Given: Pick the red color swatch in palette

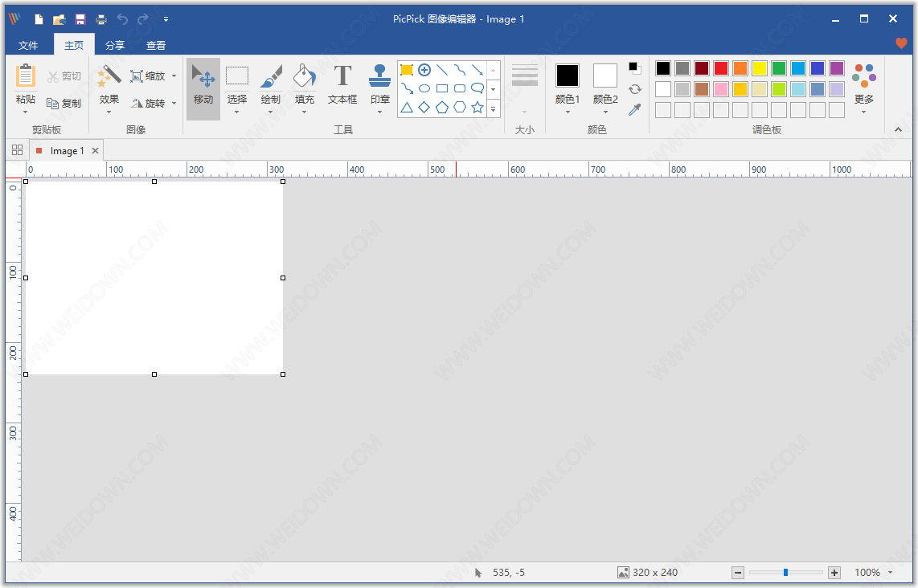Looking at the screenshot, I should point(721,68).
